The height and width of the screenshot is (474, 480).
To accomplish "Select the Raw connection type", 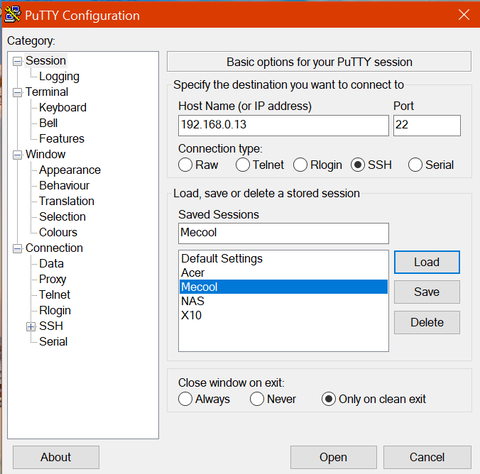I will pyautogui.click(x=185, y=165).
